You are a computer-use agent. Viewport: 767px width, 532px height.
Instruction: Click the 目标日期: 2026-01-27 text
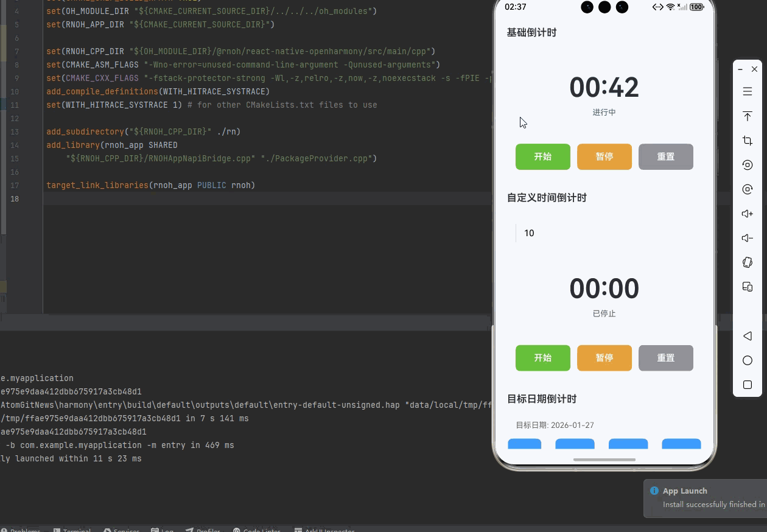tap(555, 425)
